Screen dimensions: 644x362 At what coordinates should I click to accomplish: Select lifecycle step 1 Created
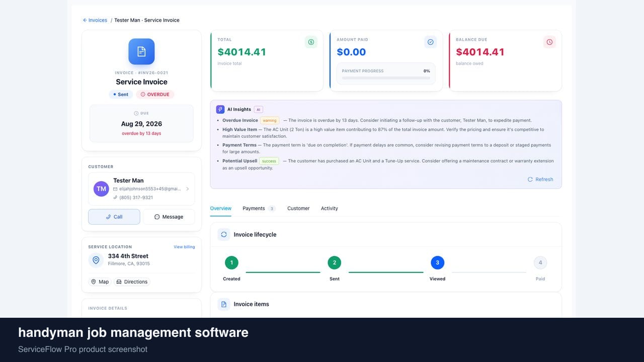click(231, 262)
